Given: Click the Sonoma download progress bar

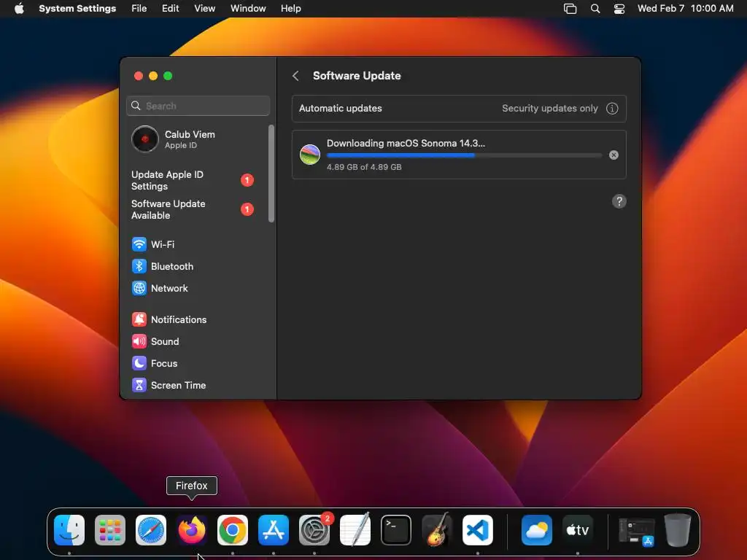Looking at the screenshot, I should (x=465, y=155).
